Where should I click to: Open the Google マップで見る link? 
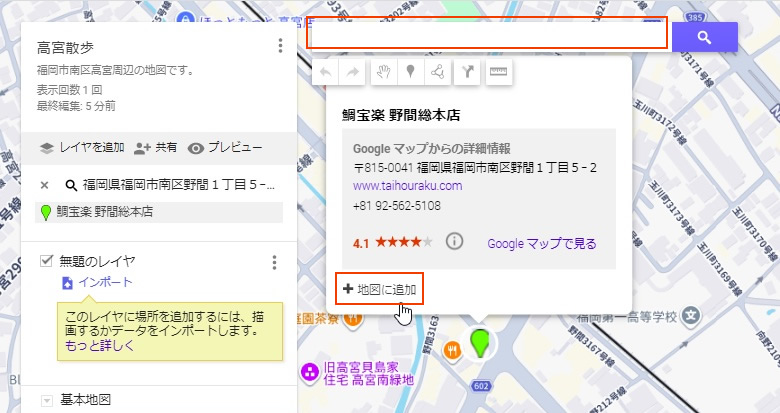(541, 243)
